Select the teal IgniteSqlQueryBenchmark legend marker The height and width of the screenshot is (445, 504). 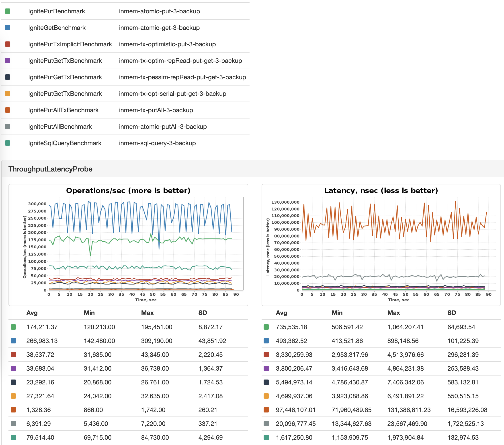(x=8, y=143)
